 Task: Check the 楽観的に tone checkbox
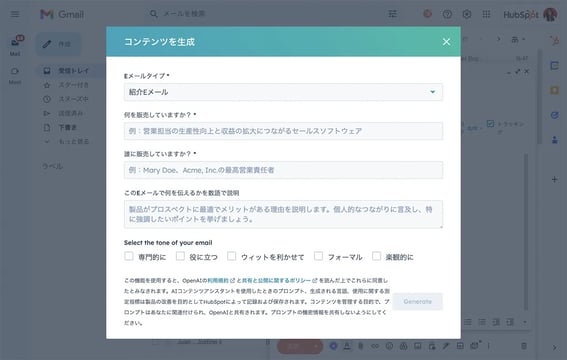tap(376, 256)
